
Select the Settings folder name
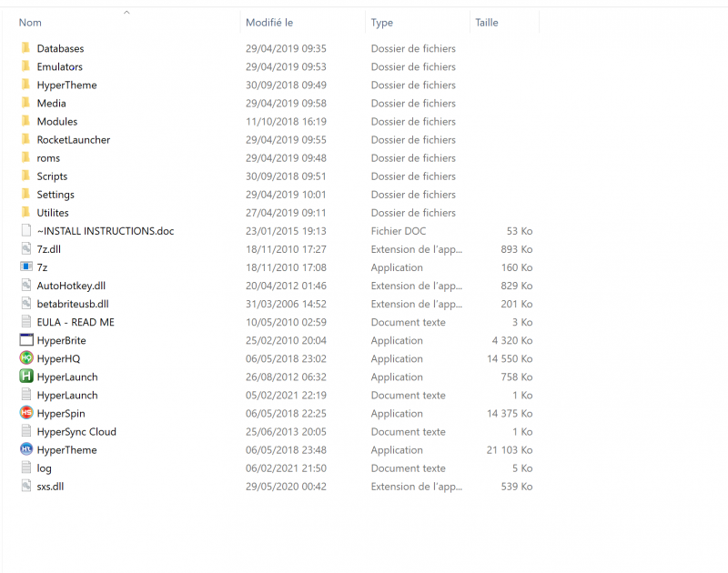click(56, 195)
